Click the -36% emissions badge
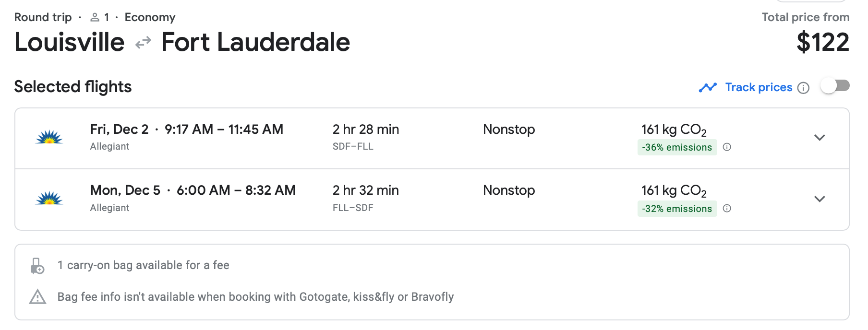The height and width of the screenshot is (330, 868). coord(677,147)
